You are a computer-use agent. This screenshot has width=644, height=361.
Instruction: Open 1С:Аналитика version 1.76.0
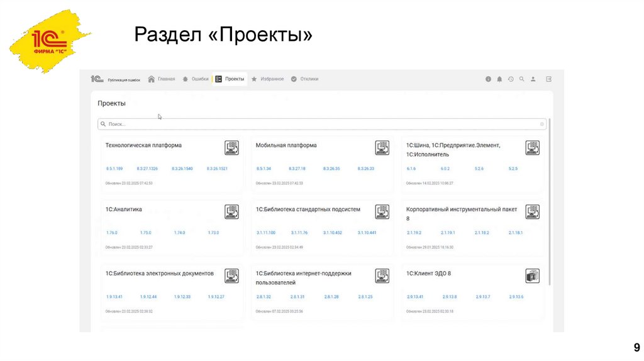pos(112,233)
